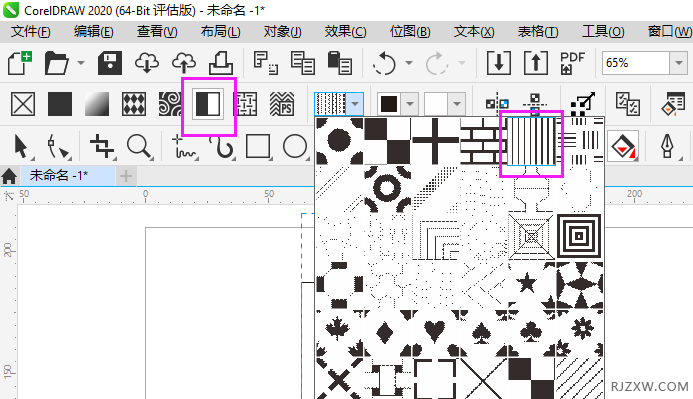Open the 位图(B) menu
The height and width of the screenshot is (399, 693).
pos(410,31)
